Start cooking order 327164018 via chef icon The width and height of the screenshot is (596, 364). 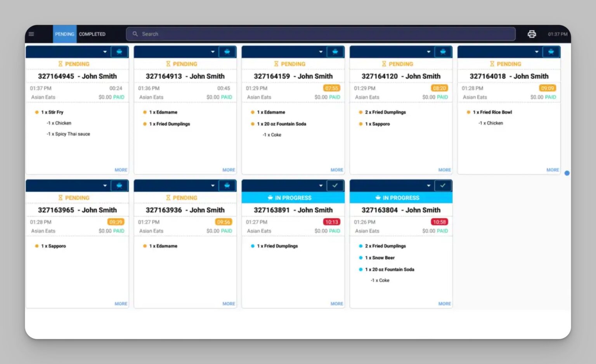tap(551, 51)
